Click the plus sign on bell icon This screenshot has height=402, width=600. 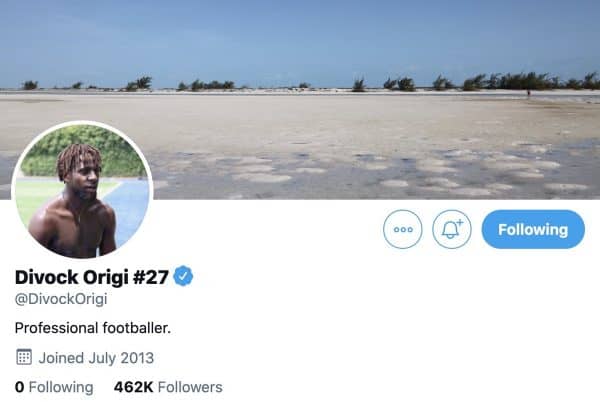coord(460,222)
